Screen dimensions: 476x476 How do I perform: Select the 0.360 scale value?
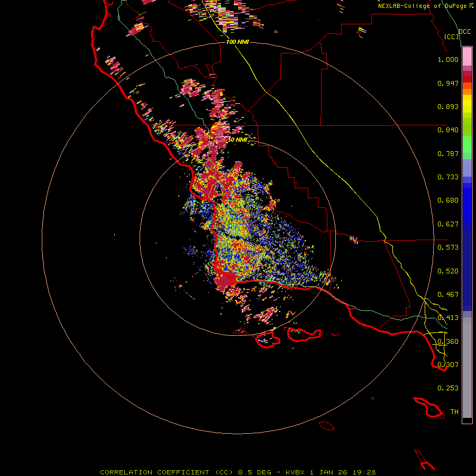point(448,342)
